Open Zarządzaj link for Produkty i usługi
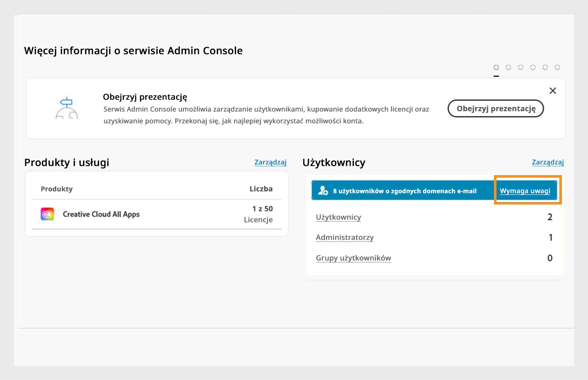This screenshot has width=588, height=380. click(270, 162)
